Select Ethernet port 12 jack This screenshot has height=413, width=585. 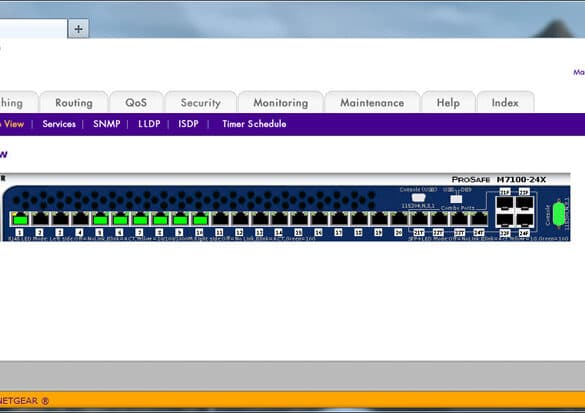pos(240,219)
